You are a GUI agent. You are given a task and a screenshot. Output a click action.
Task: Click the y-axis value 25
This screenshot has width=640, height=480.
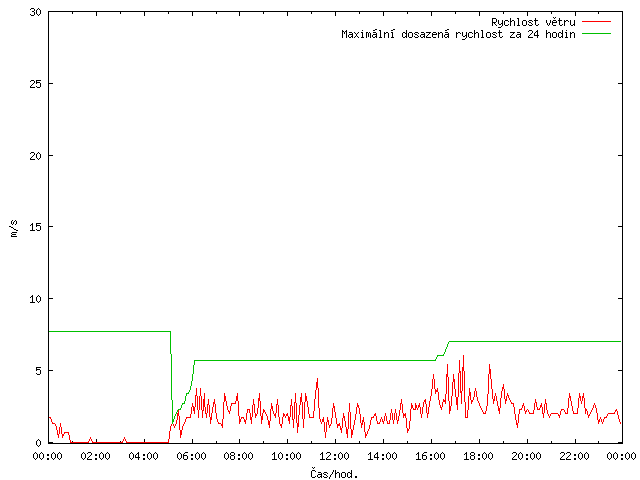pos(36,84)
